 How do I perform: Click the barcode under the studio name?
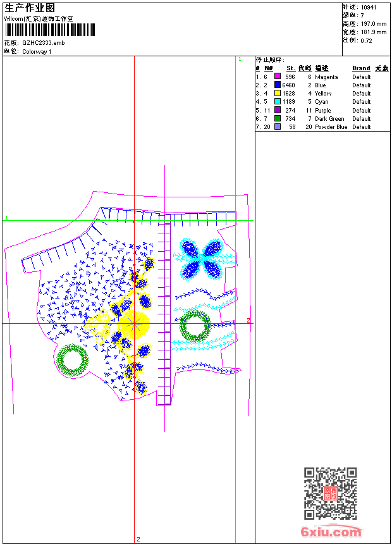pos(49,30)
